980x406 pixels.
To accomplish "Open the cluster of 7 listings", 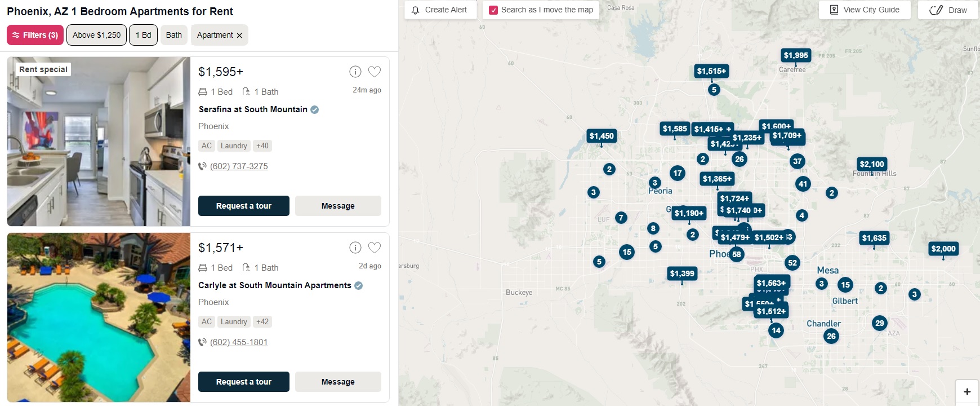I will pyautogui.click(x=621, y=218).
